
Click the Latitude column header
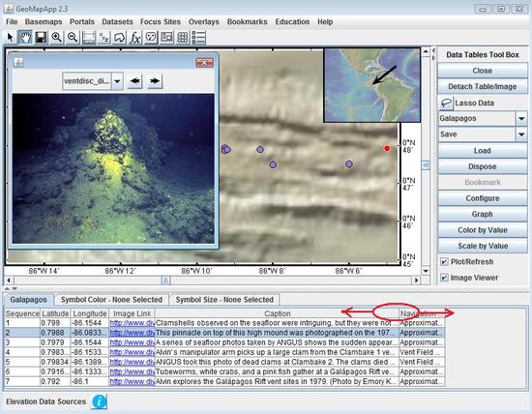55,313
